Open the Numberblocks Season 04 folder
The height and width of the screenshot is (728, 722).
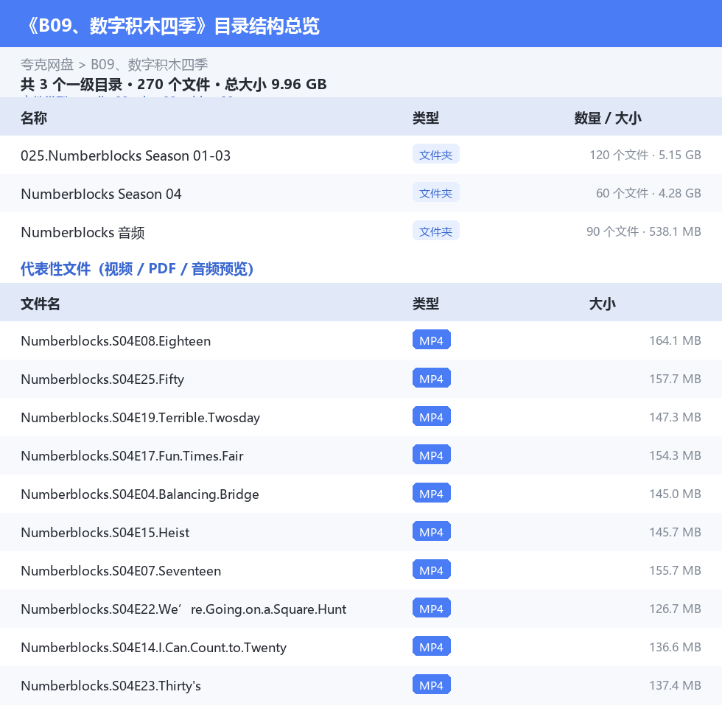pyautogui.click(x=101, y=194)
